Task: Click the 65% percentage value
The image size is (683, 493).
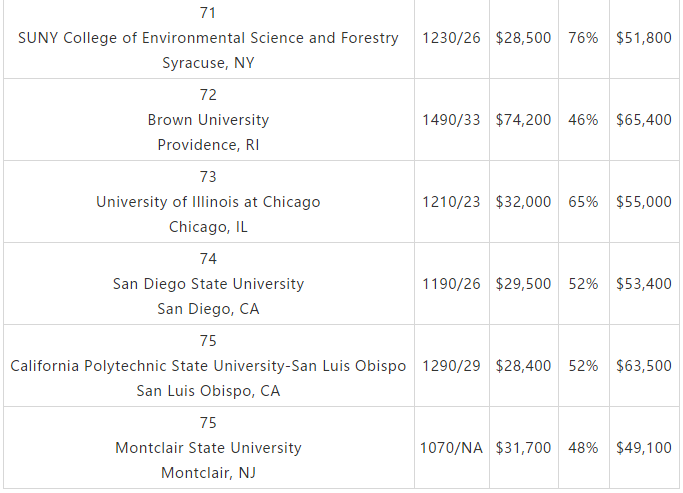Action: click(583, 202)
